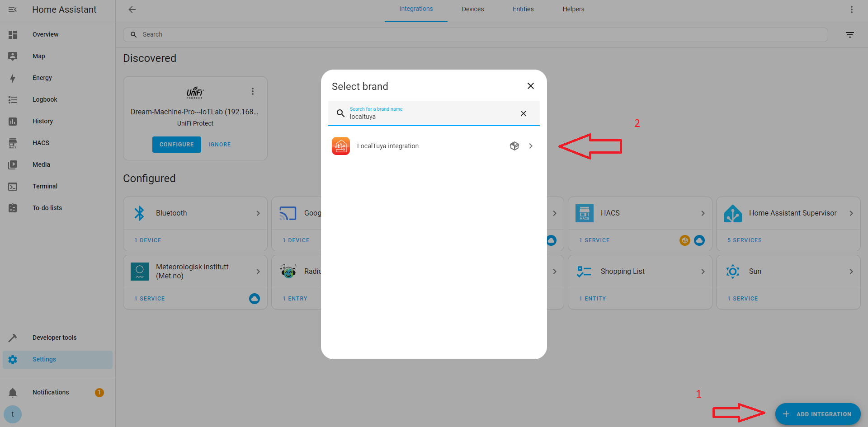This screenshot has height=427, width=868.
Task: Click the back arrow icon
Action: (x=132, y=9)
